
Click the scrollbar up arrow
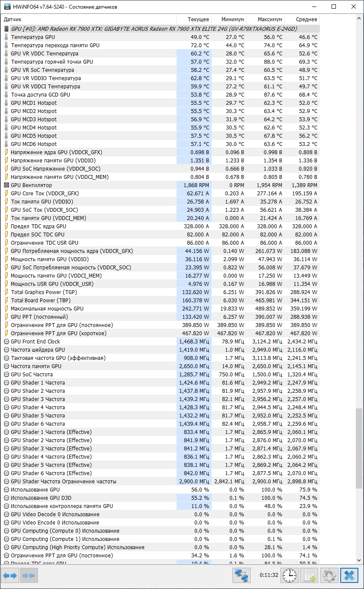(x=359, y=19)
